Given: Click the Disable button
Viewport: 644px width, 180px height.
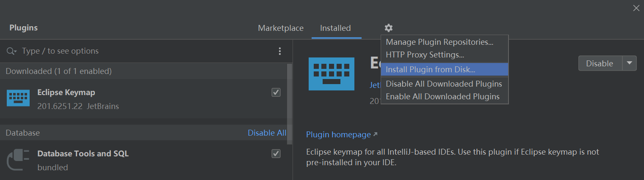Looking at the screenshot, I should [x=600, y=63].
